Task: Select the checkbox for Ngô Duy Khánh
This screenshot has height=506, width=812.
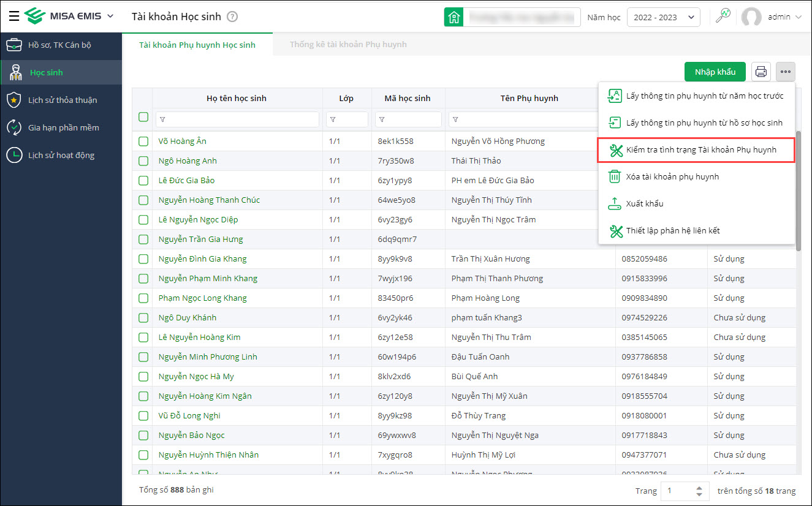Action: pyautogui.click(x=143, y=318)
